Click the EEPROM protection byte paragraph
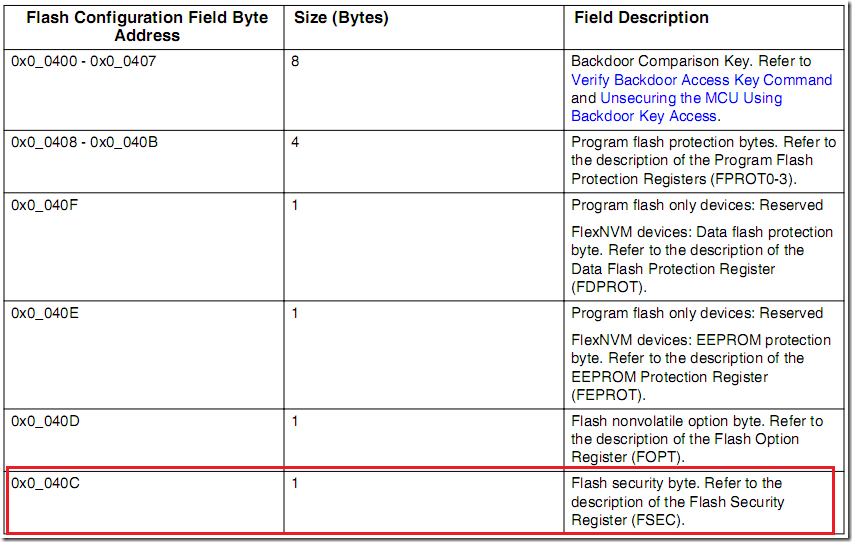 pyautogui.click(x=700, y=367)
